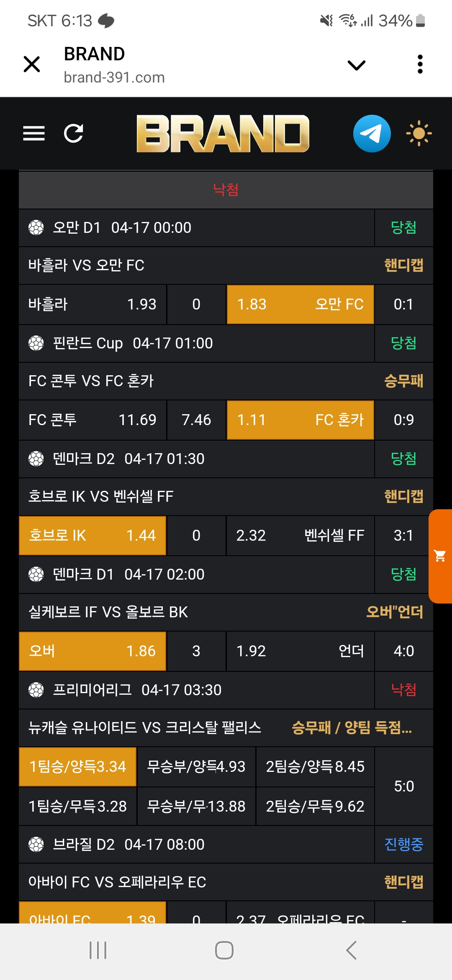Toggle light mode with the sun icon
Image resolution: width=452 pixels, height=980 pixels.
tap(419, 134)
